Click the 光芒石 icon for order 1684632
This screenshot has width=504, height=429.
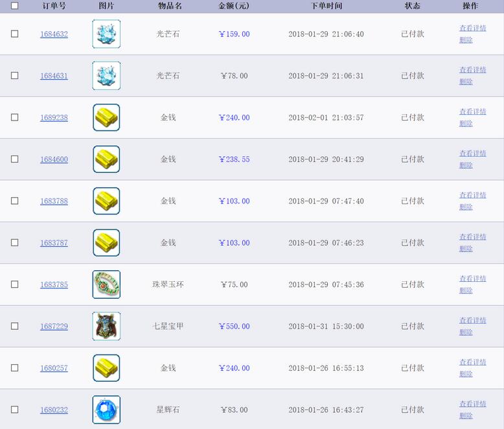point(106,34)
